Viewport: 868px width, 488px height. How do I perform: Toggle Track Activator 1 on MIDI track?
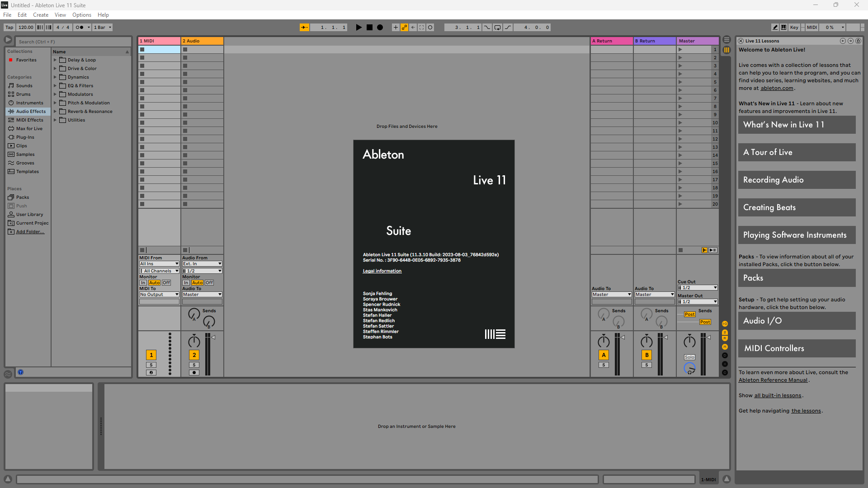point(151,355)
